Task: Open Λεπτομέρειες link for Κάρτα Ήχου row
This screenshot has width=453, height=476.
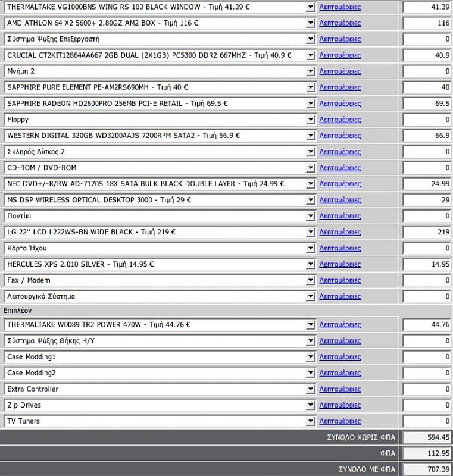Action: (340, 248)
